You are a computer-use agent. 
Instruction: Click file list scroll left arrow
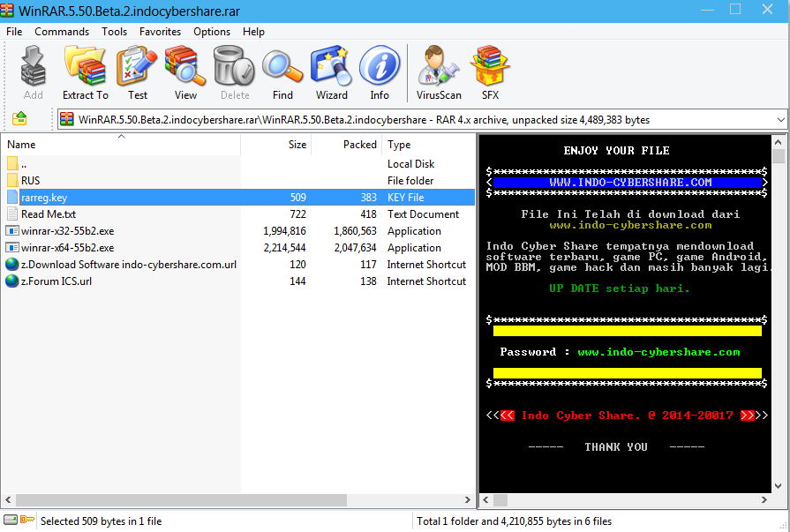coord(8,499)
